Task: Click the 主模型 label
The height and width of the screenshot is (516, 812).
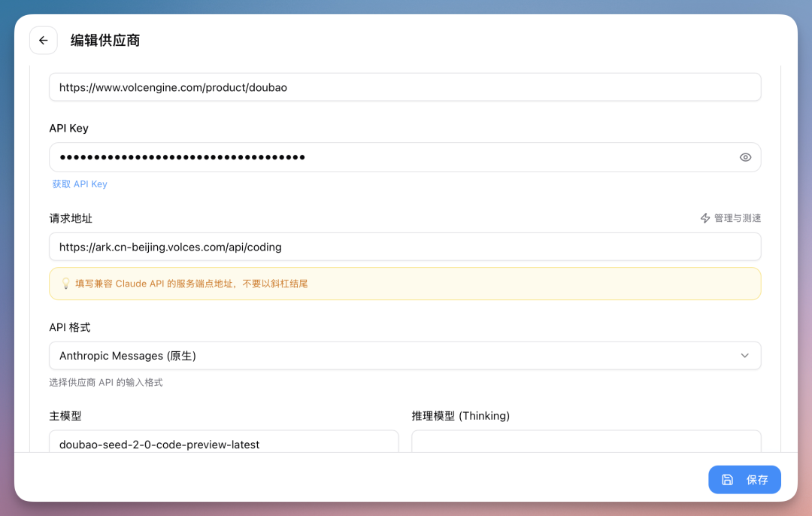Action: (x=65, y=416)
